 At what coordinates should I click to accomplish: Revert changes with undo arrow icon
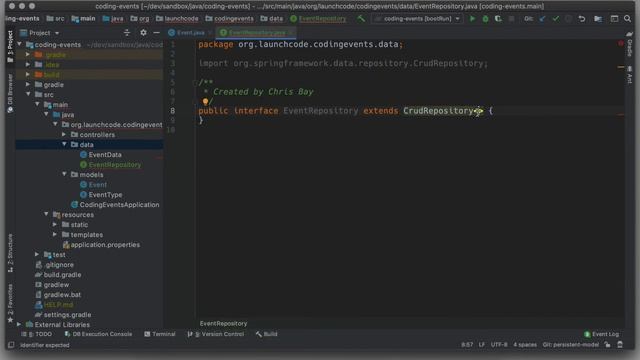582,19
